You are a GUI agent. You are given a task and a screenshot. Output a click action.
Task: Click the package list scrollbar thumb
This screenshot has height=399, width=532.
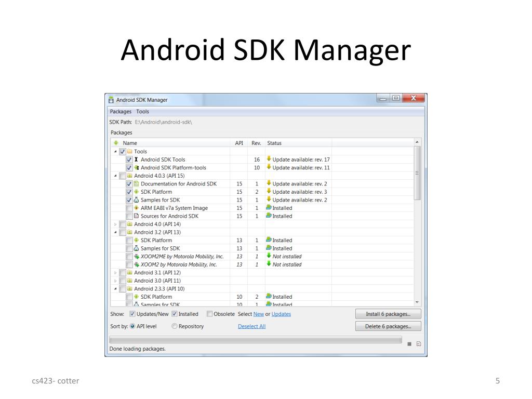click(x=417, y=173)
